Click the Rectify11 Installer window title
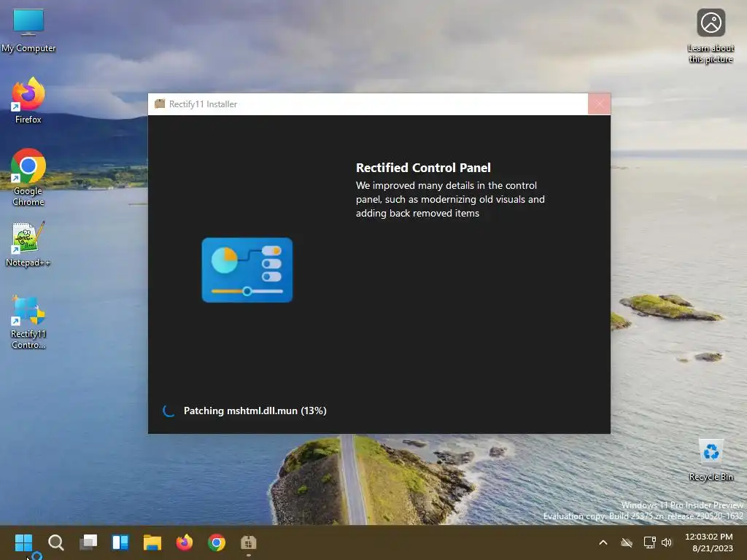 click(203, 104)
